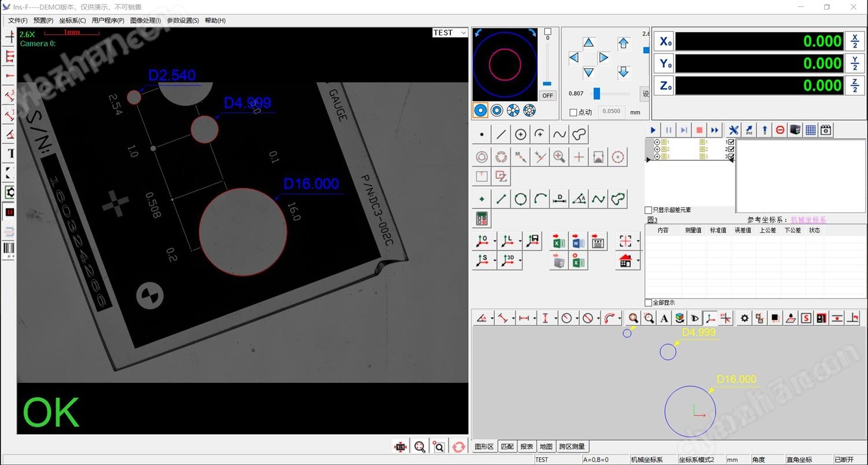Expand the S coordinate system dropdown arrow
Viewport: 868px width, 465px height.
495,261
